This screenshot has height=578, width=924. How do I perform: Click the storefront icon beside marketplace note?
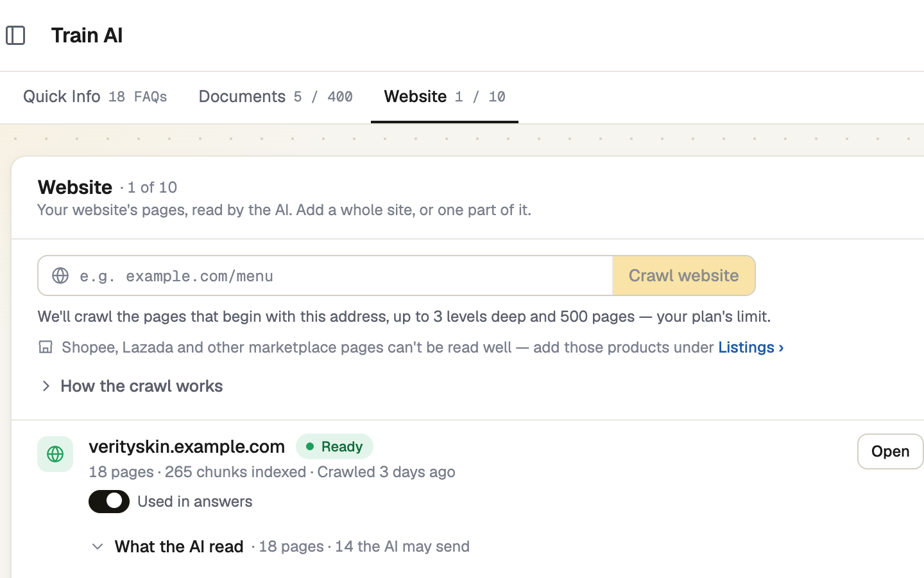coord(46,347)
